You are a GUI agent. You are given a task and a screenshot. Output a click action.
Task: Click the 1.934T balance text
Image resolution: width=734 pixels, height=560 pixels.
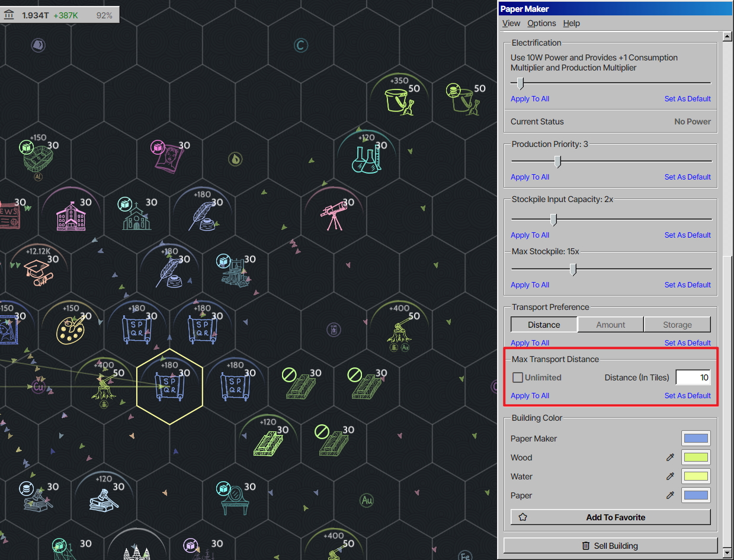36,15
